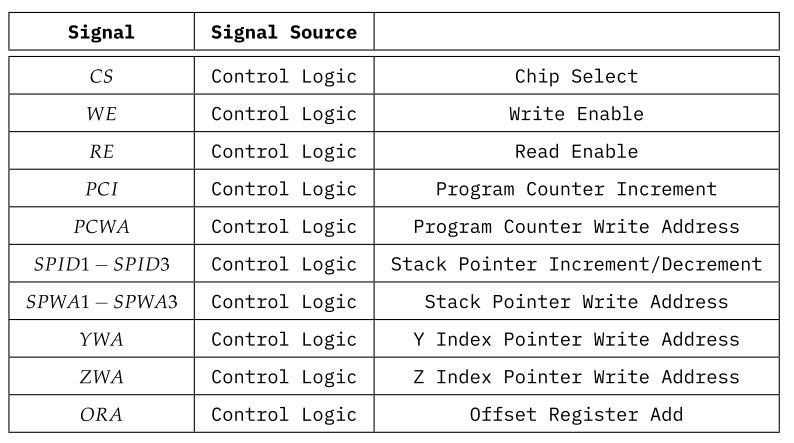Click "Offset Register Add" description cell
The width and height of the screenshot is (794, 443).
click(576, 415)
